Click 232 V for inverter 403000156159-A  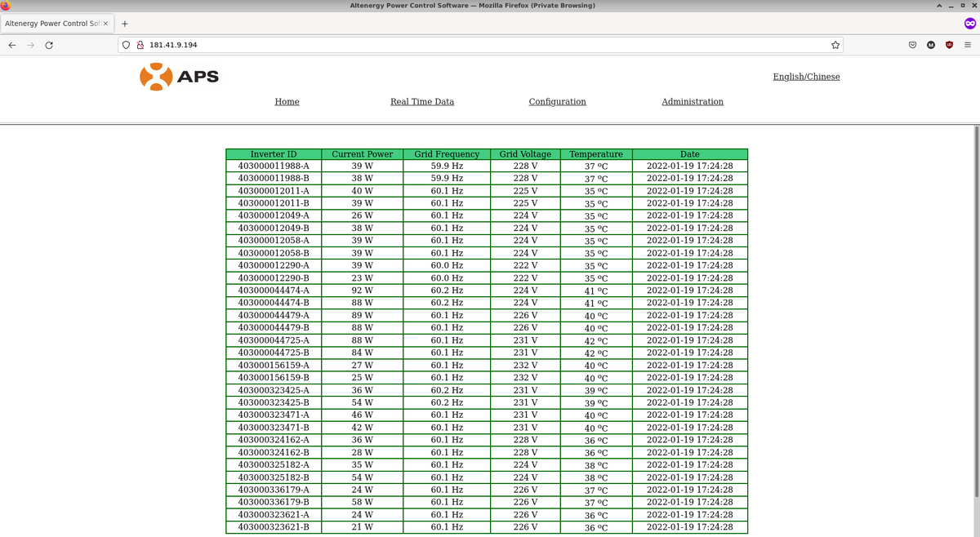(525, 365)
